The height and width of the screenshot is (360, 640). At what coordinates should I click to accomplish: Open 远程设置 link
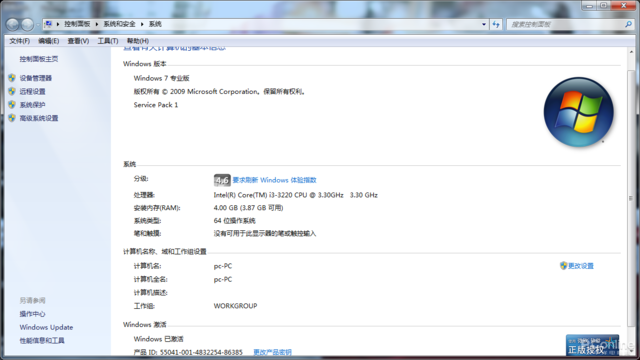point(32,91)
